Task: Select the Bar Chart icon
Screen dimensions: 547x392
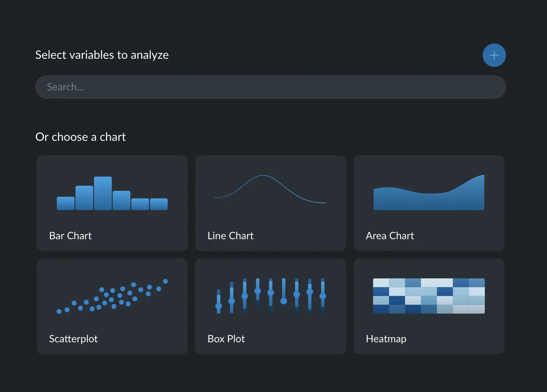Action: coord(112,193)
